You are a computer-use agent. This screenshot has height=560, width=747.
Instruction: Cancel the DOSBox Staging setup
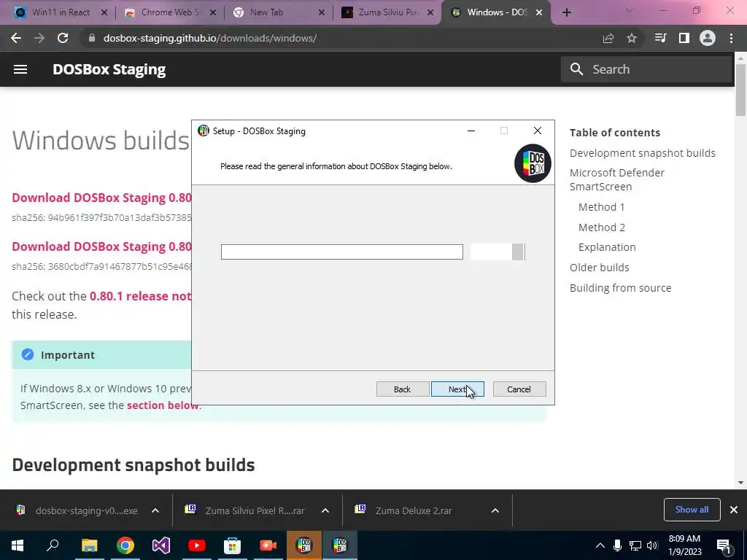click(x=519, y=389)
